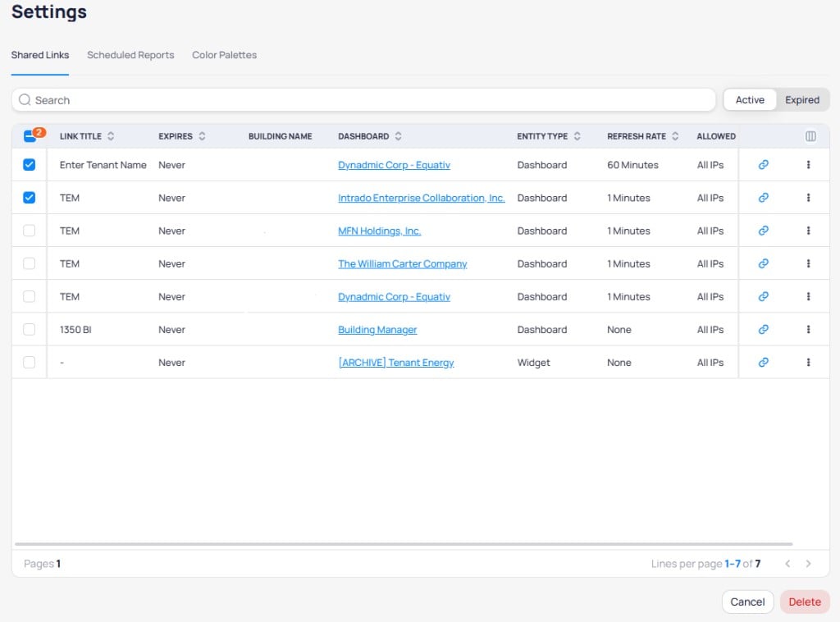The height and width of the screenshot is (622, 840).
Task: Click the Allowed column header
Action: [715, 136]
